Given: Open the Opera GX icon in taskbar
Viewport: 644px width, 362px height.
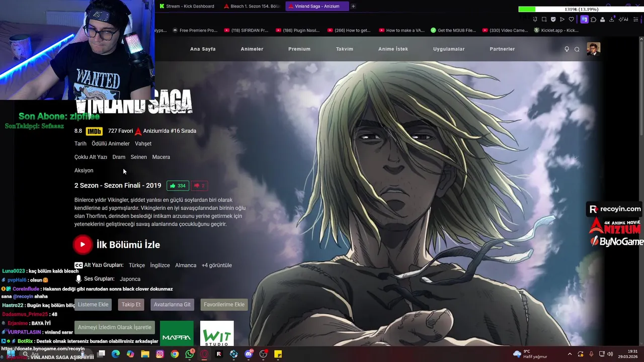Looking at the screenshot, I should coord(204,354).
